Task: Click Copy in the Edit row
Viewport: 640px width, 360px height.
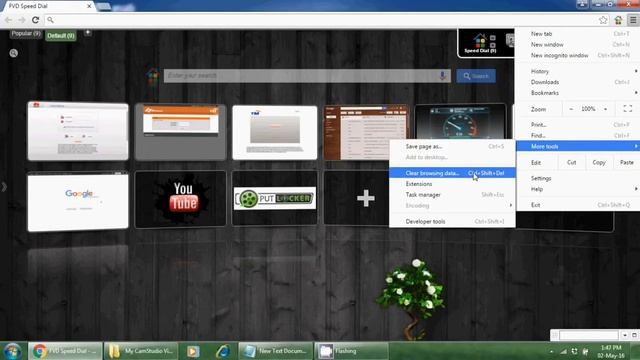Action: (599, 162)
